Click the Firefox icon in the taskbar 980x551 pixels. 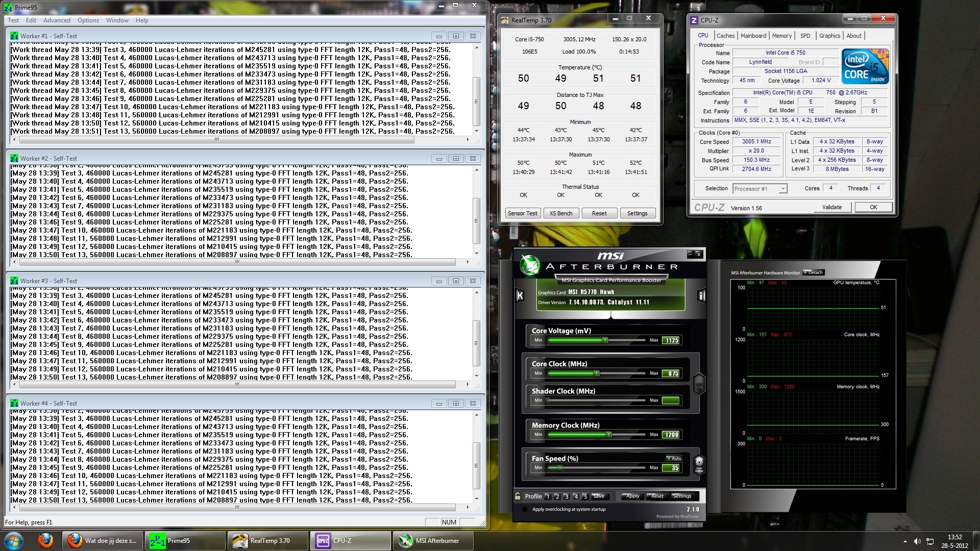(45, 540)
